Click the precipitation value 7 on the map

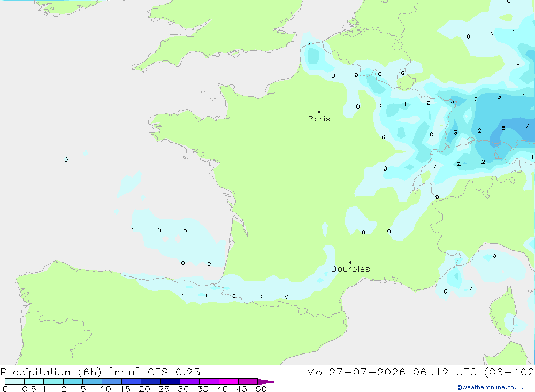click(x=527, y=126)
